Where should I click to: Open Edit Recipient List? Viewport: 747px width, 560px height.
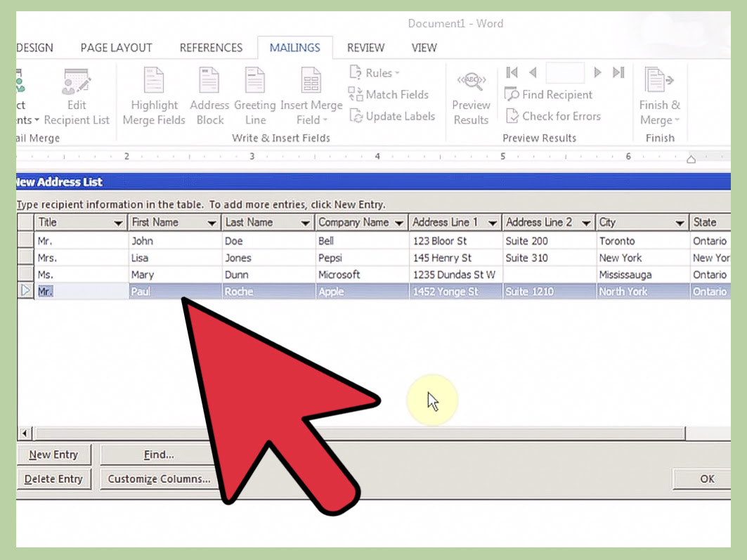click(x=76, y=97)
